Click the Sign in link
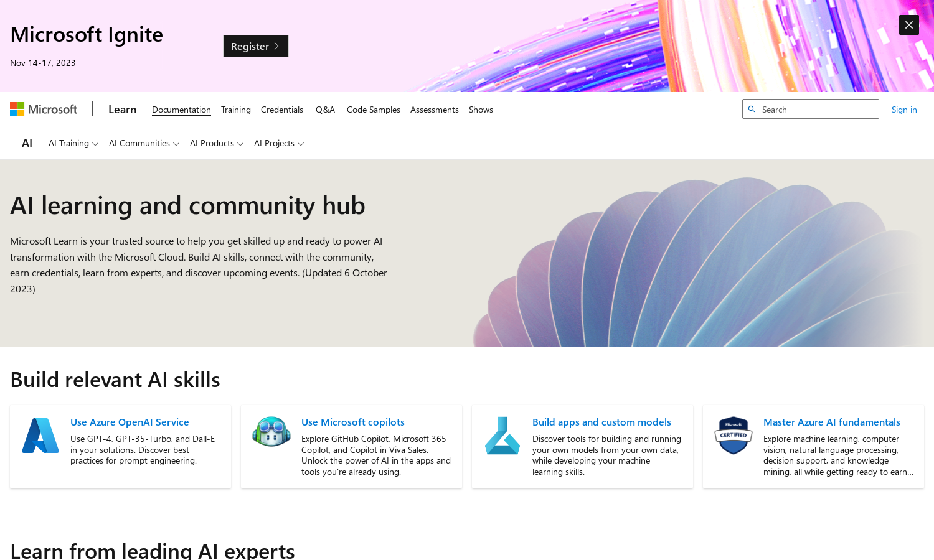 pos(904,110)
